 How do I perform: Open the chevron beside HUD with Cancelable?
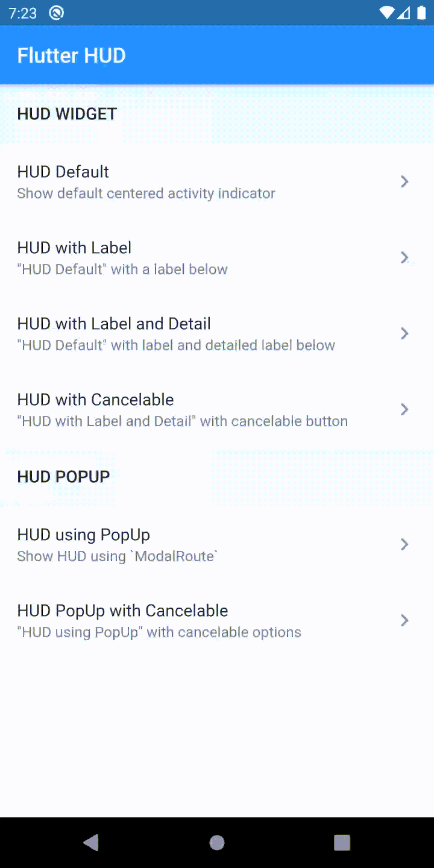[x=404, y=409]
